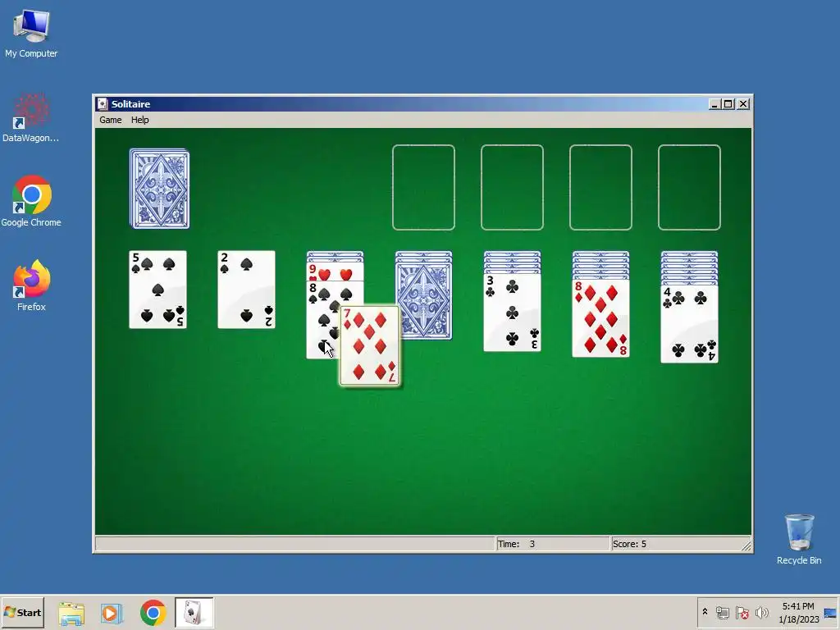Viewport: 840px width, 630px height.
Task: Select the 8 of diamonds card
Action: 600,317
